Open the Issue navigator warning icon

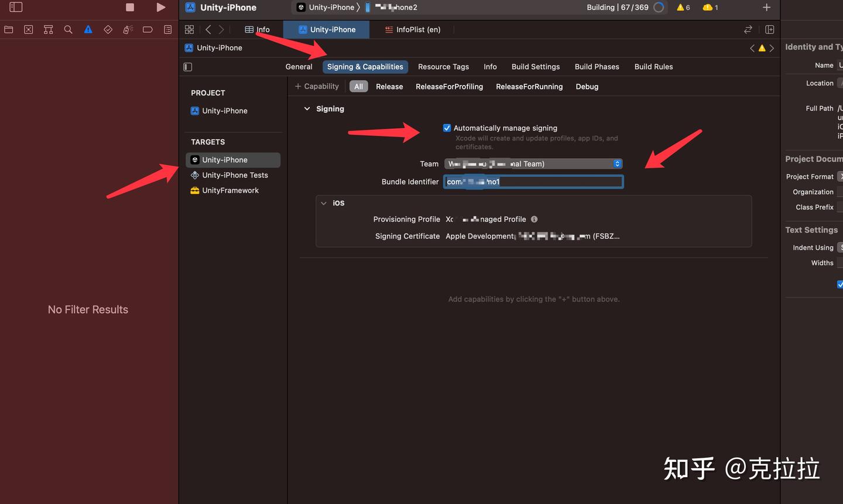tap(88, 29)
